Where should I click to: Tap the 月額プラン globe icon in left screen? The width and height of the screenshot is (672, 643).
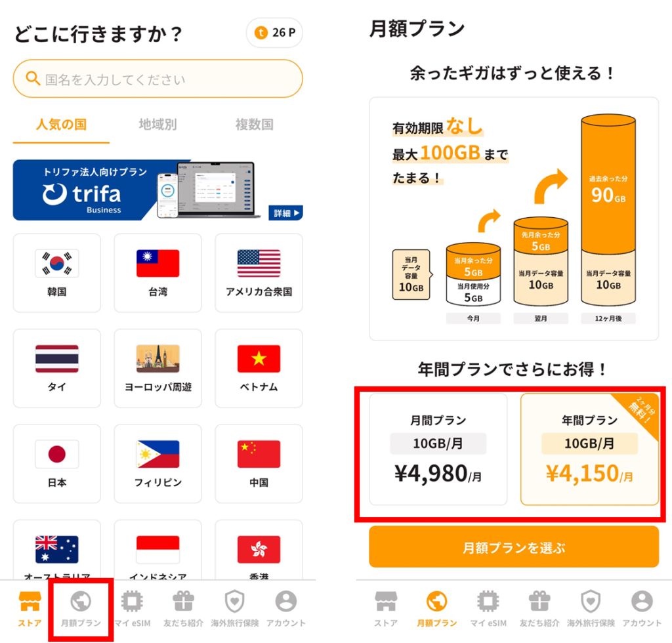81,601
